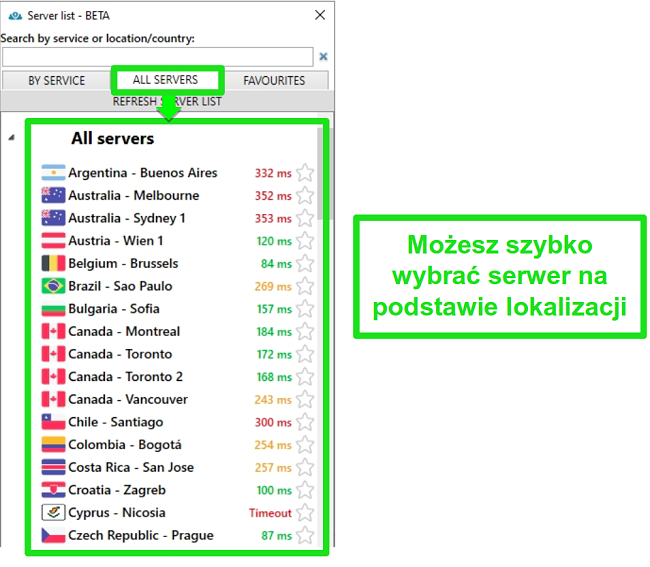Collapse the All servers tree arrow
This screenshot has height=567, width=650.
pyautogui.click(x=11, y=138)
